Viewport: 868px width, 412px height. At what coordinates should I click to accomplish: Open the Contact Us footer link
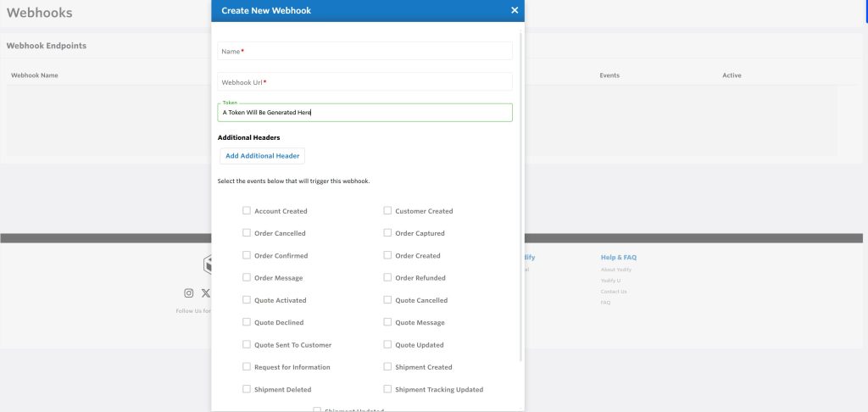tap(614, 292)
